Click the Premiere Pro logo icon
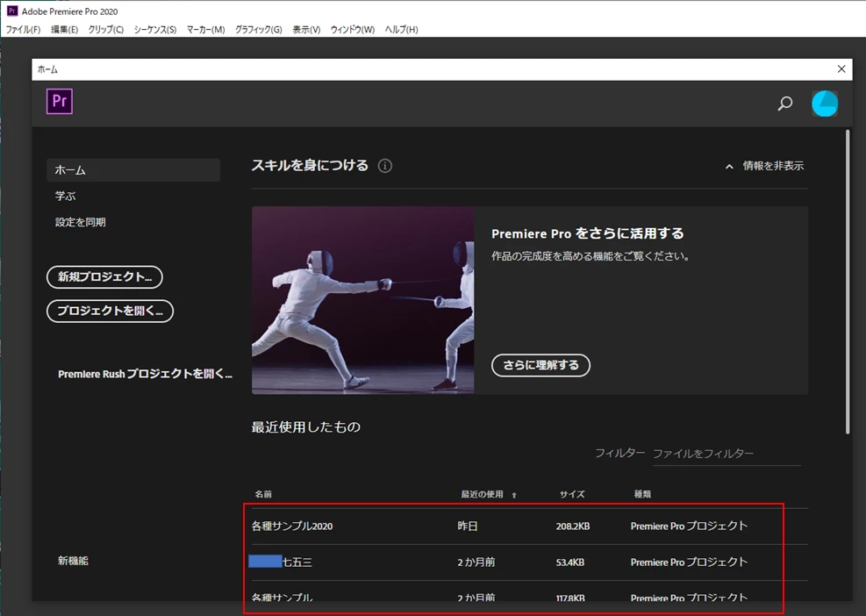The image size is (866, 616). (x=60, y=102)
